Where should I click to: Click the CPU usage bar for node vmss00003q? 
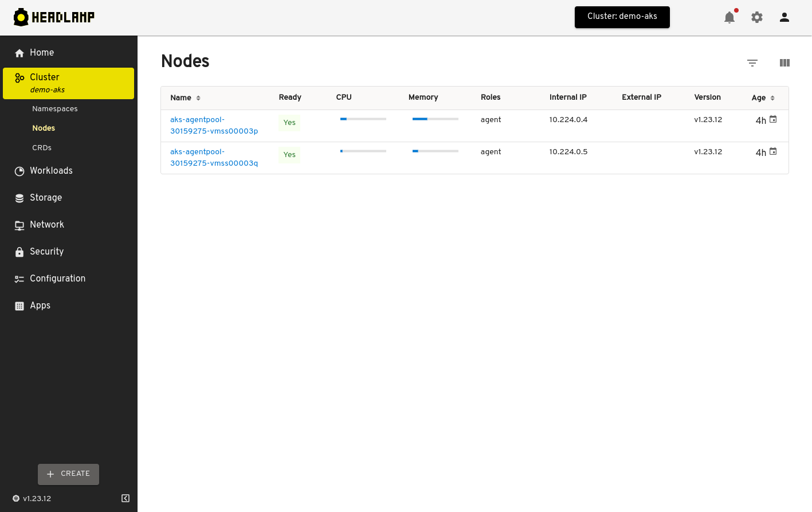click(x=363, y=151)
